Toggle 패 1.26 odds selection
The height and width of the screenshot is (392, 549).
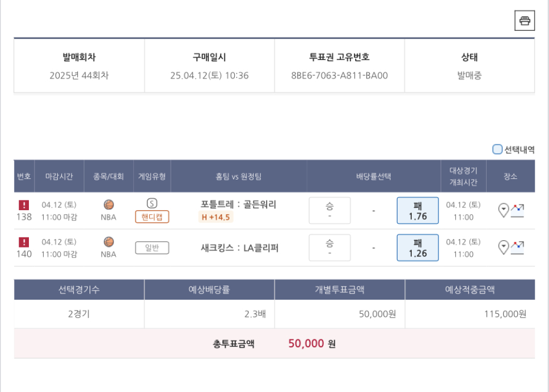click(417, 248)
